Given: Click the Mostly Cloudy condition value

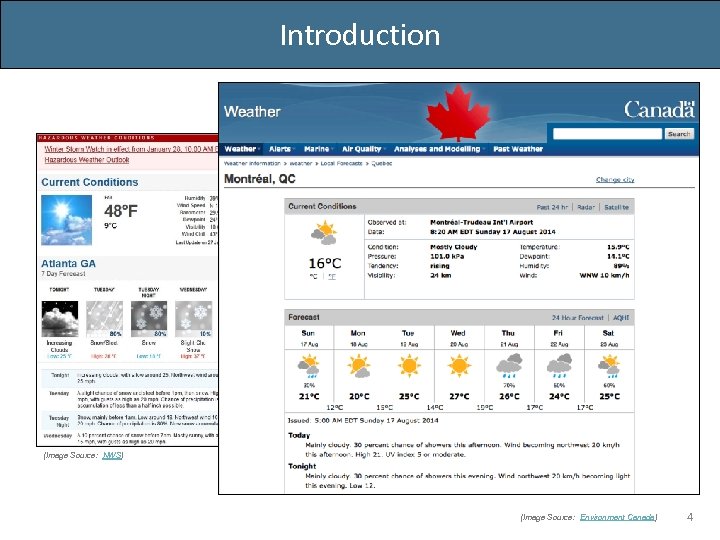Looking at the screenshot, I should click(454, 247).
